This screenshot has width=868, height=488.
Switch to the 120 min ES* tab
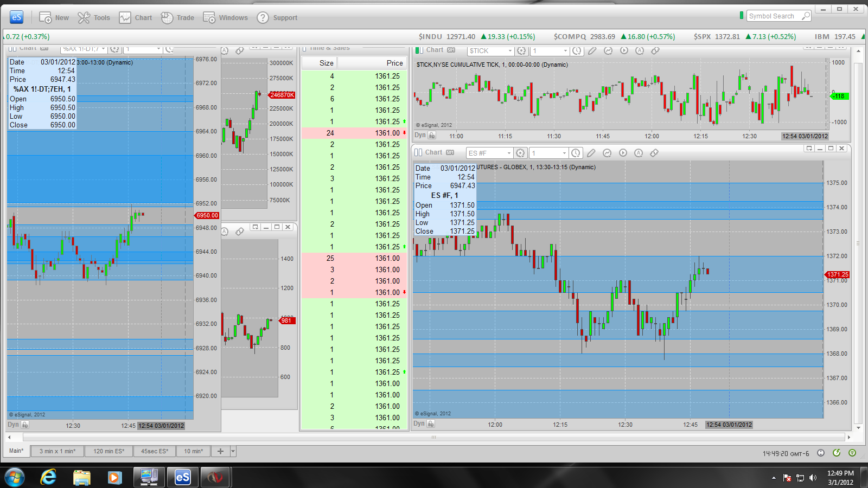pyautogui.click(x=109, y=451)
